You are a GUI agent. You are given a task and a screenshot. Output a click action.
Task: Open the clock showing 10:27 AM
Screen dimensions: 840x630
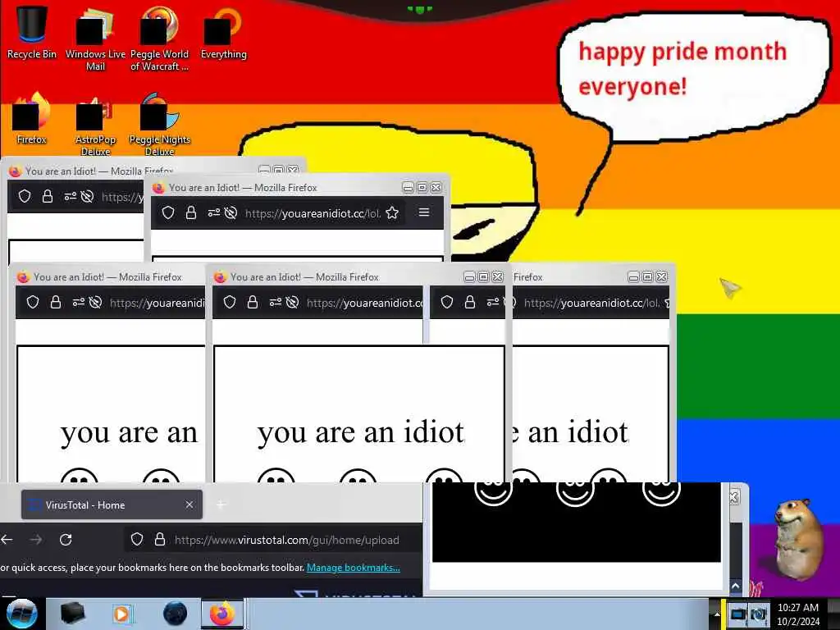pyautogui.click(x=798, y=614)
